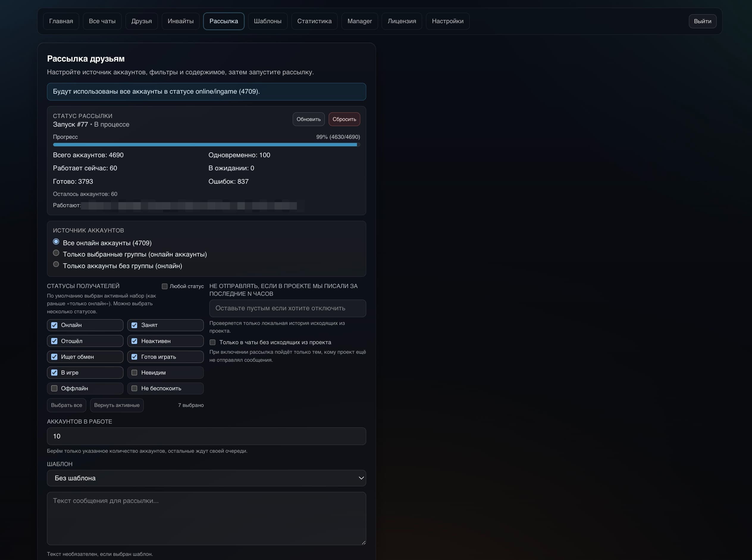
Task: Select 'Только выбранные группы' radio option
Action: pyautogui.click(x=56, y=253)
